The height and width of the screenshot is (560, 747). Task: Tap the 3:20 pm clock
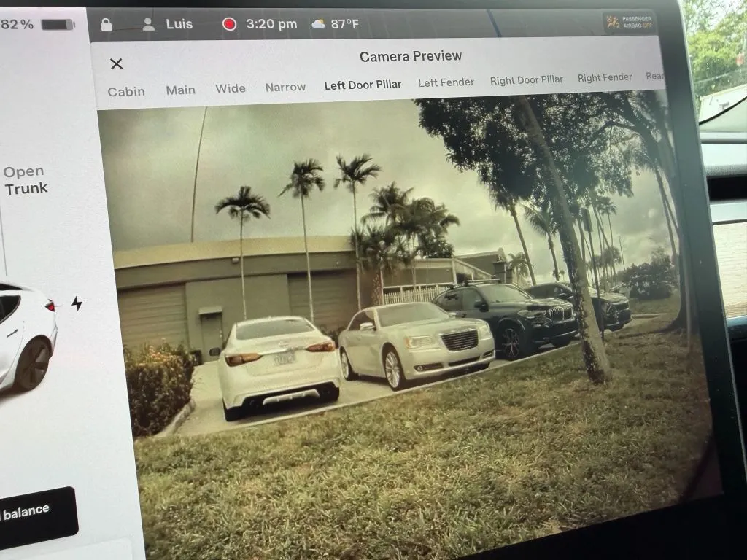[x=271, y=24]
